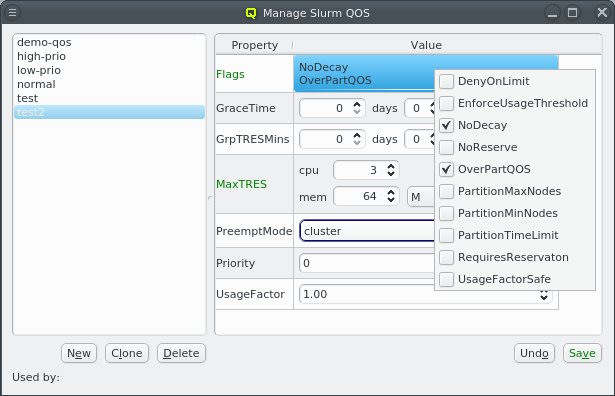Adjust the MaxTRES mem stepper arrows
The width and height of the screenshot is (615, 396).
391,196
